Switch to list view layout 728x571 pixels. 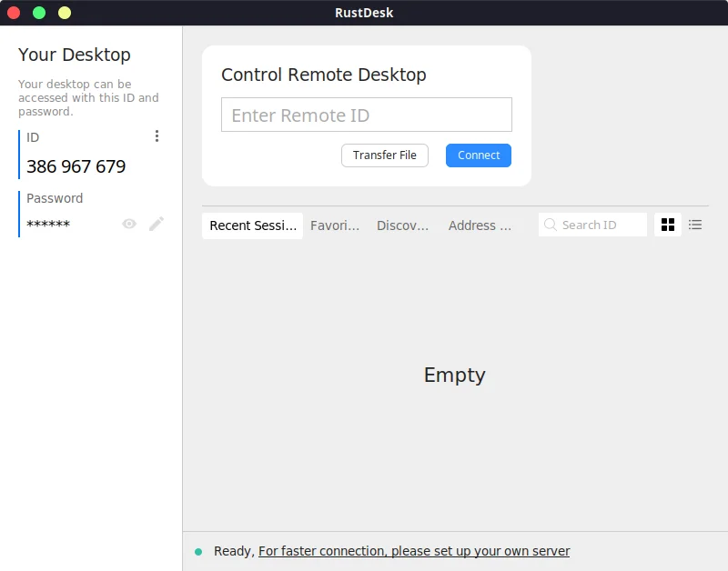695,225
